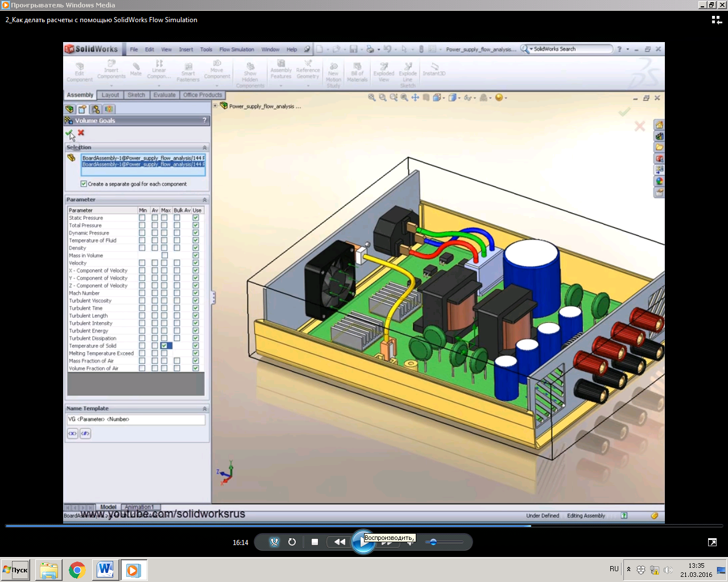The height and width of the screenshot is (582, 728).
Task: Switch to library view icon
Action: coord(717,20)
